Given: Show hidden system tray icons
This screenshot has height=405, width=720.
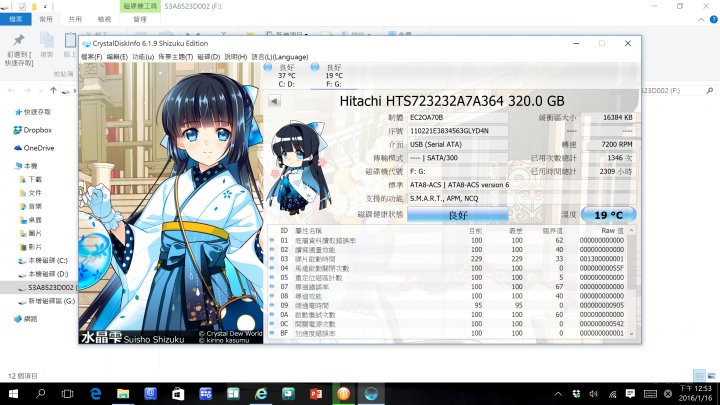Looking at the screenshot, I should [x=558, y=394].
